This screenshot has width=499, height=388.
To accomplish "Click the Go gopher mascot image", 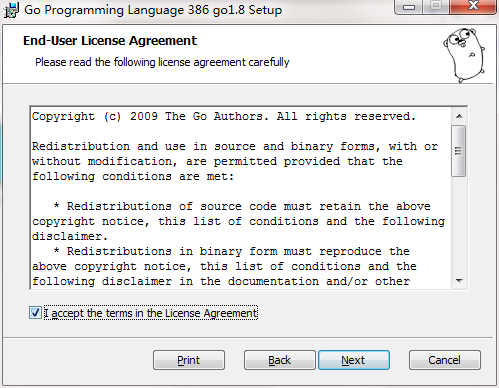I will (464, 55).
